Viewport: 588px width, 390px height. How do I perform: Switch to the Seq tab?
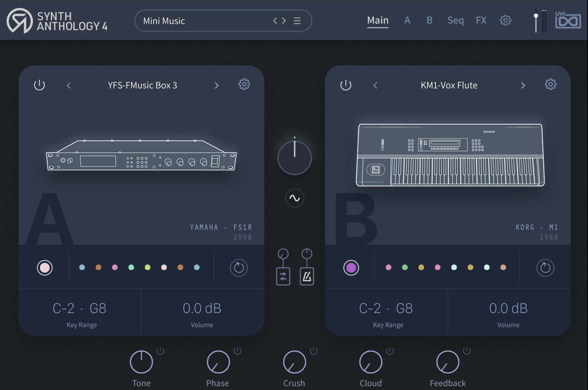455,20
